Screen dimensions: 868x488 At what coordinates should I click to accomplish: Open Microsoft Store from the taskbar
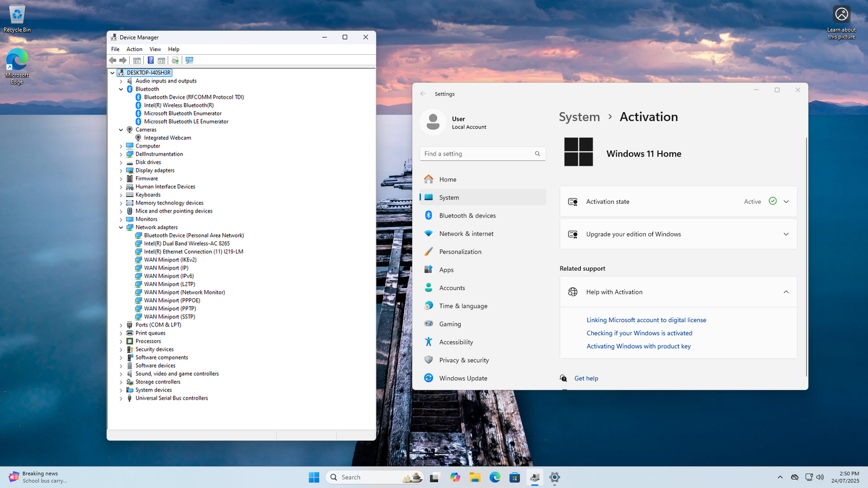click(x=515, y=478)
